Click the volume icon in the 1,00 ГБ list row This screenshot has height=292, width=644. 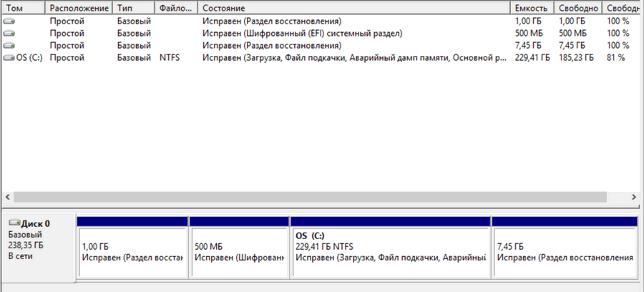point(9,21)
